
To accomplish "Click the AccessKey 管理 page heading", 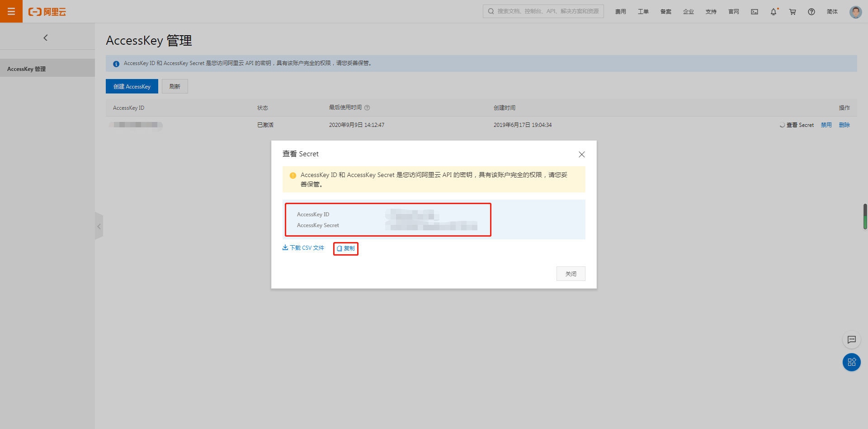I will (149, 41).
